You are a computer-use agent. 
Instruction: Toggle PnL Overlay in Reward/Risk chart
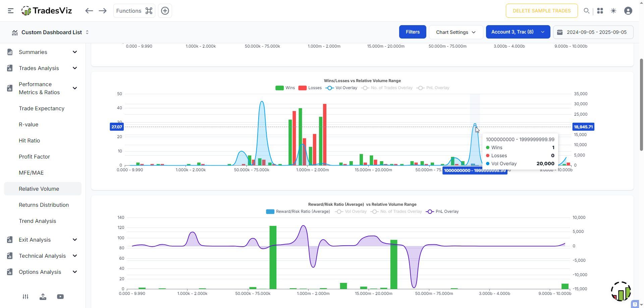(x=442, y=211)
